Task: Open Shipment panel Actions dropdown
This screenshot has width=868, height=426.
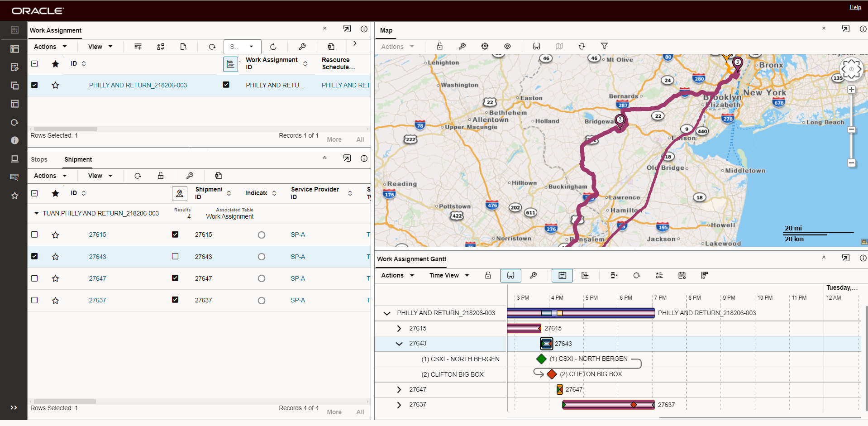Action: coord(50,176)
